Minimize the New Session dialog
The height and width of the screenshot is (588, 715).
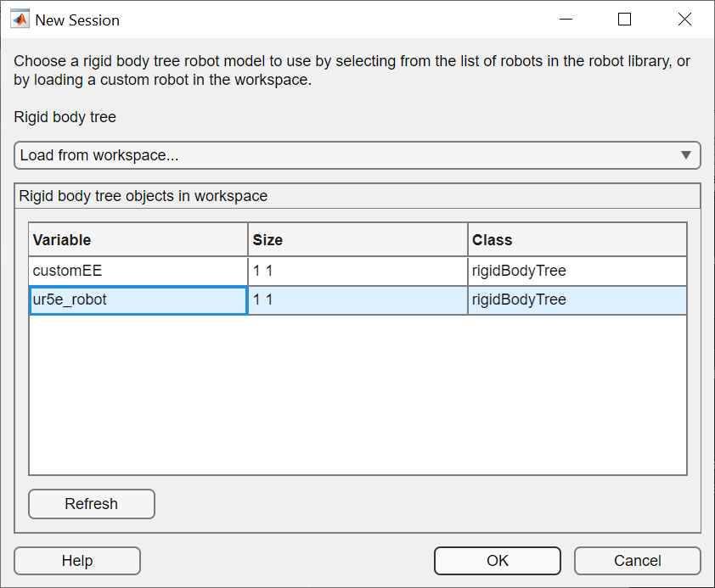[x=565, y=20]
